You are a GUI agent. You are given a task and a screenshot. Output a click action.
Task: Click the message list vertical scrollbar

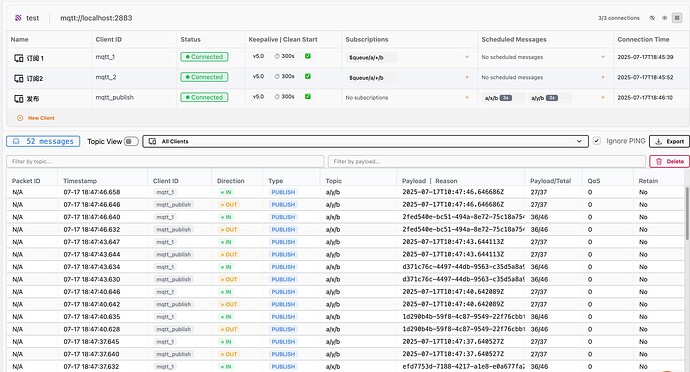tap(686, 214)
